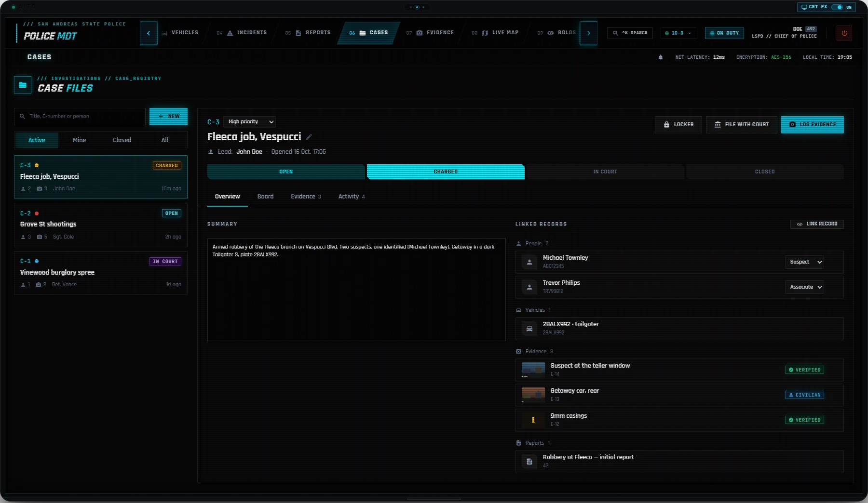
Task: Open the BOLOs navigation item
Action: [557, 33]
